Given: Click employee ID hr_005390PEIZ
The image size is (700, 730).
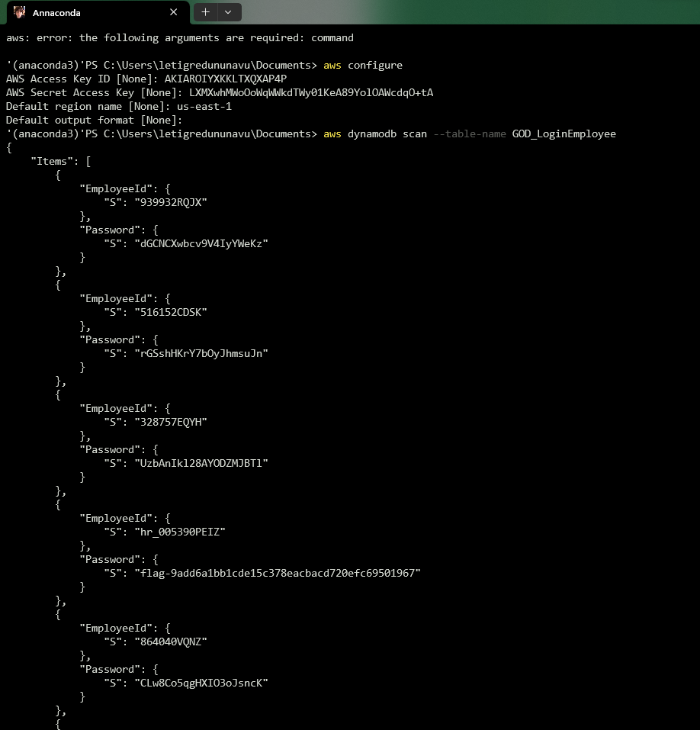Looking at the screenshot, I should pos(180,532).
